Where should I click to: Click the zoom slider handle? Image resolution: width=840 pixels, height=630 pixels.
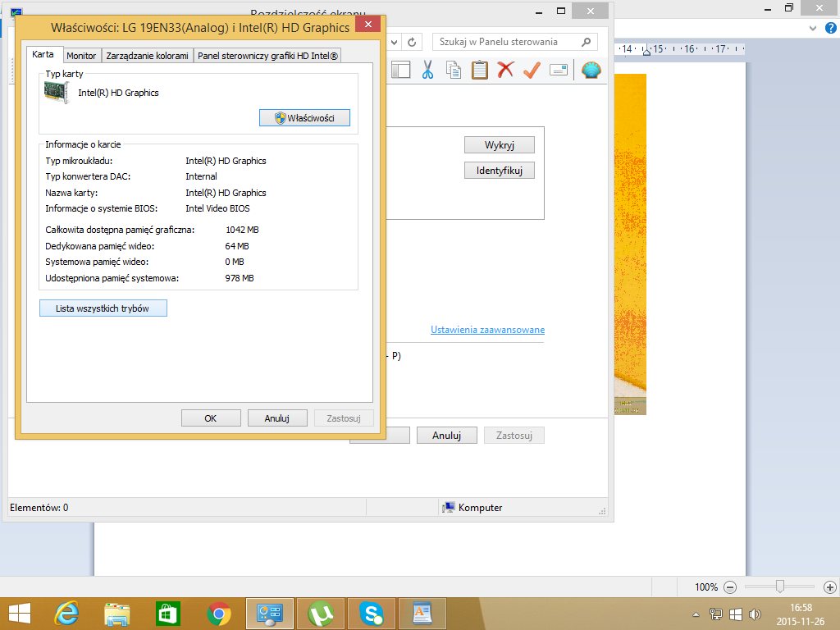tap(780, 587)
